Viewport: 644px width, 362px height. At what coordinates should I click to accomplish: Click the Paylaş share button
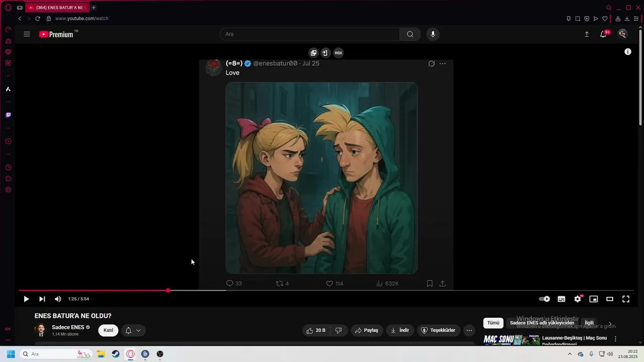click(x=367, y=330)
